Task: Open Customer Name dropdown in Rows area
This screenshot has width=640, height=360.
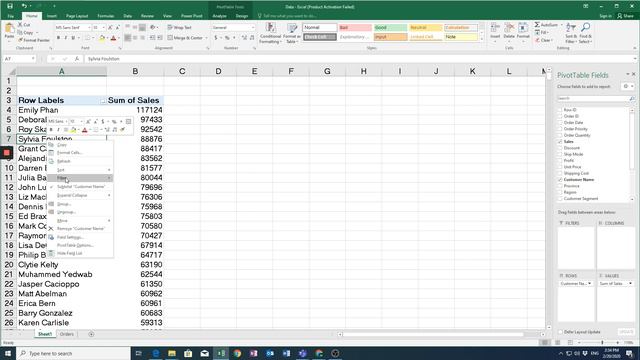Action: point(589,283)
